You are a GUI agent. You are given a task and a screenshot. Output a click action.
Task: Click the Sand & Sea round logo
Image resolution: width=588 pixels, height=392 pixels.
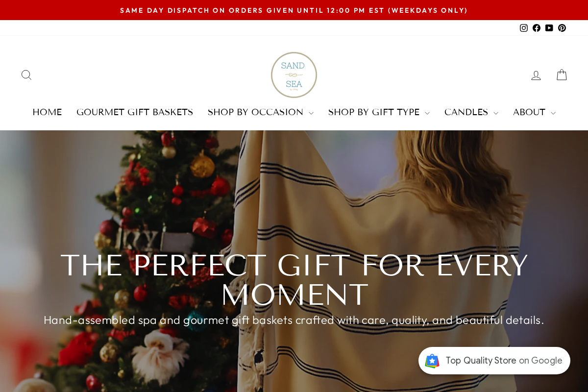coord(294,75)
